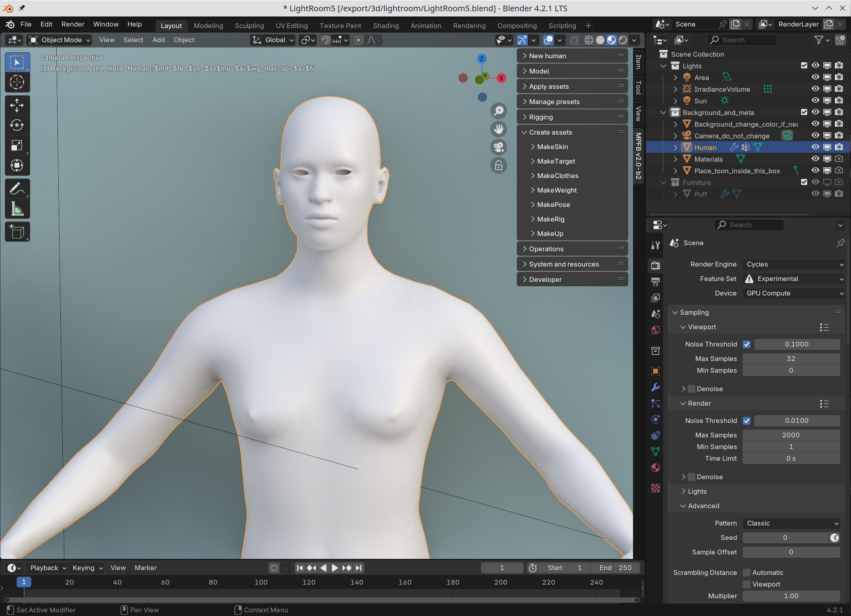Viewport: 851px width, 616px height.
Task: Open the Object Data properties tab icon
Action: [656, 452]
